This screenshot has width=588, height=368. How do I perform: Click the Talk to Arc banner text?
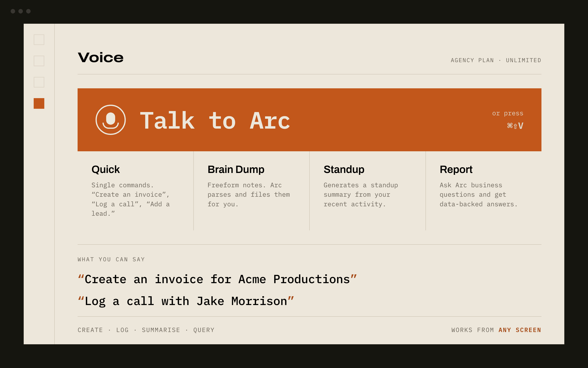click(x=215, y=120)
